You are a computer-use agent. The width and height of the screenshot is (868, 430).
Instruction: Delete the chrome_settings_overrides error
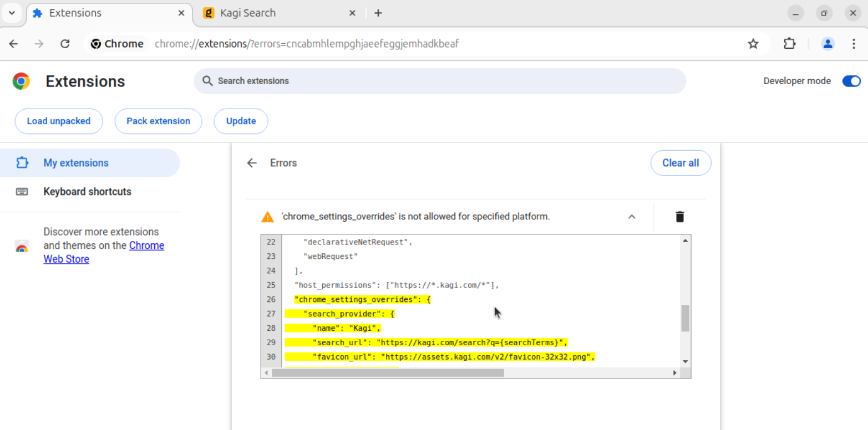[x=680, y=217]
